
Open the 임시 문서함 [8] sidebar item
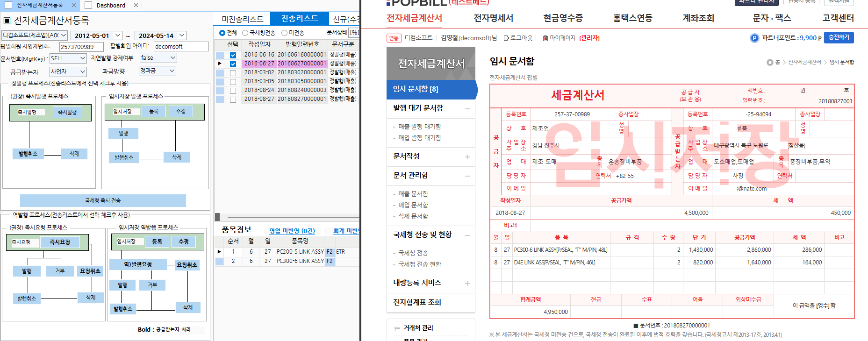coord(431,89)
